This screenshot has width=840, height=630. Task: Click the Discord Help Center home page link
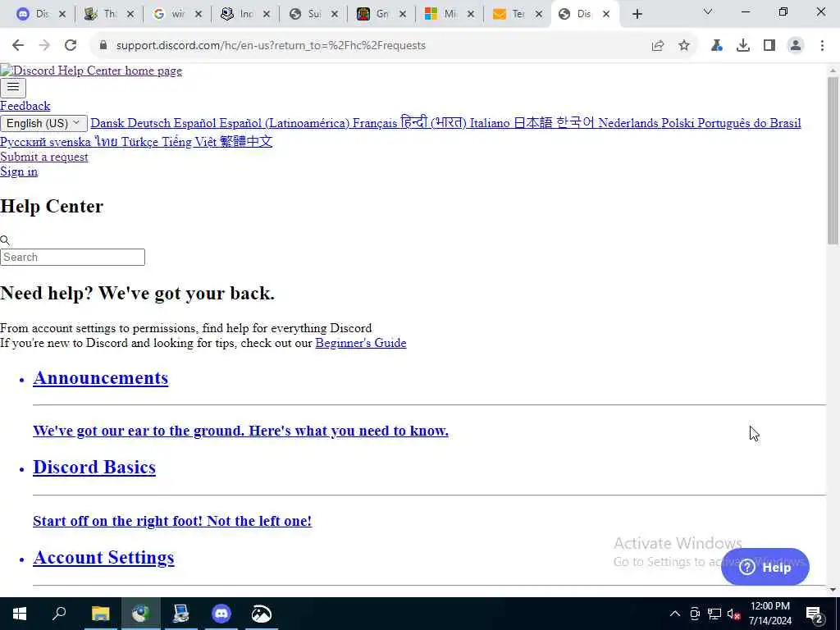click(x=91, y=71)
